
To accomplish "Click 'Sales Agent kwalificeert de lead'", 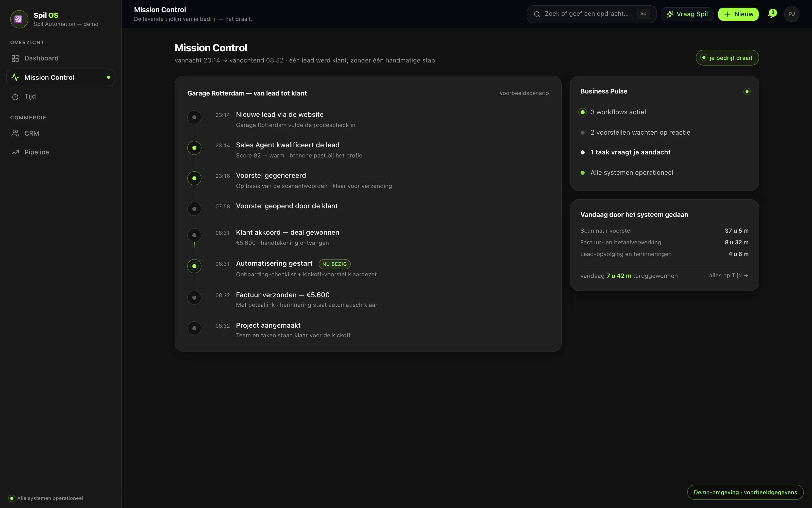I will 287,145.
